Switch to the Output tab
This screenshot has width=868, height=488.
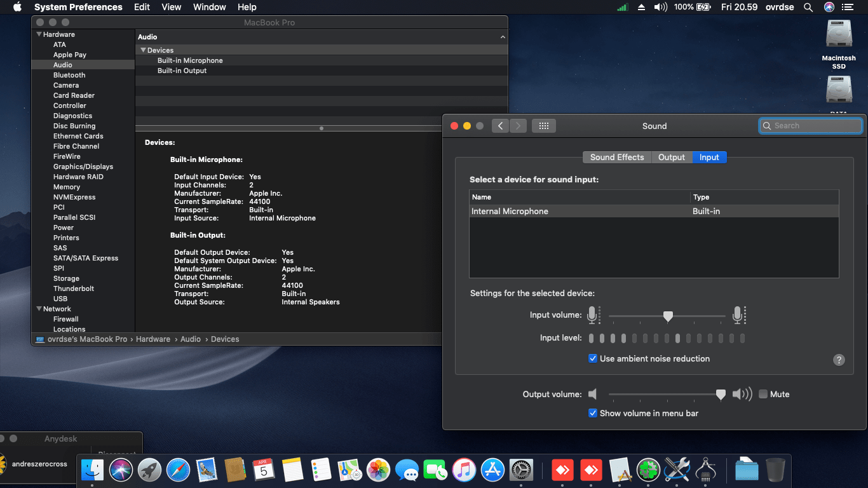671,157
